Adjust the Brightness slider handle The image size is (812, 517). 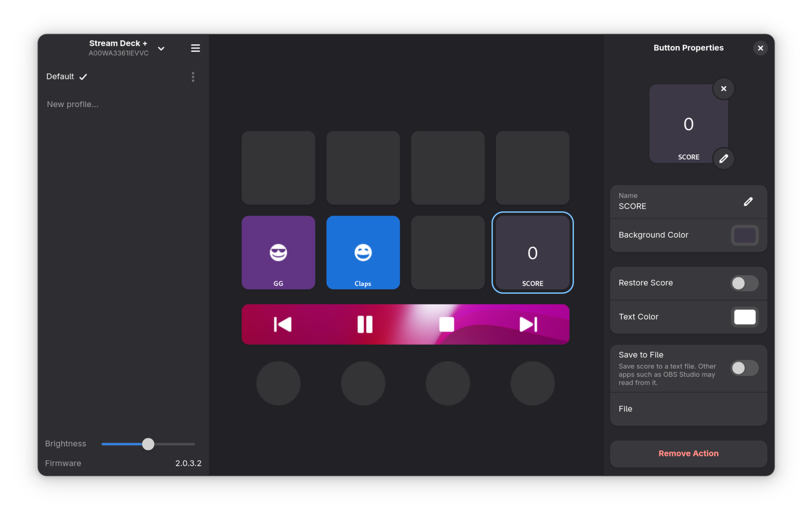tap(148, 444)
